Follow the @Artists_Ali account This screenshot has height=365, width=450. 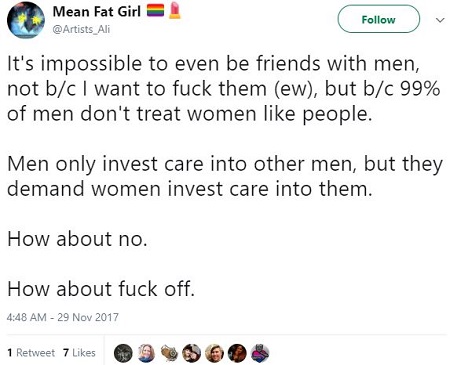point(379,19)
